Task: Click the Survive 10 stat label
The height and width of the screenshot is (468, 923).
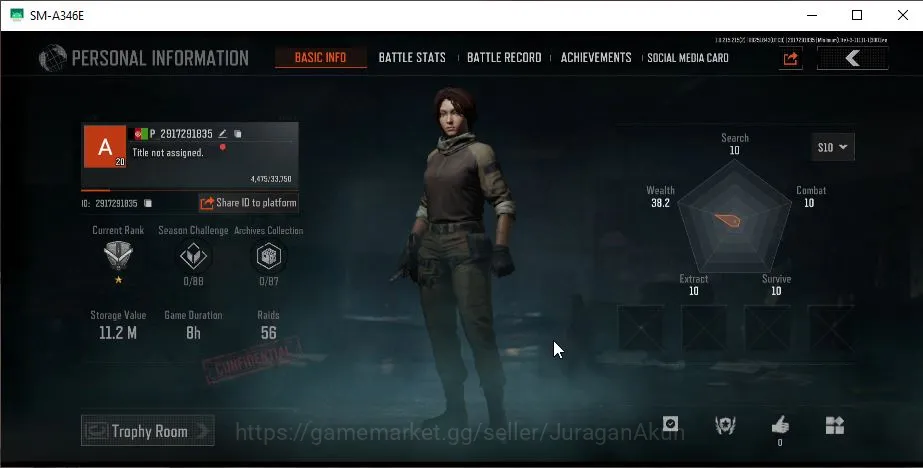Action: click(x=776, y=285)
